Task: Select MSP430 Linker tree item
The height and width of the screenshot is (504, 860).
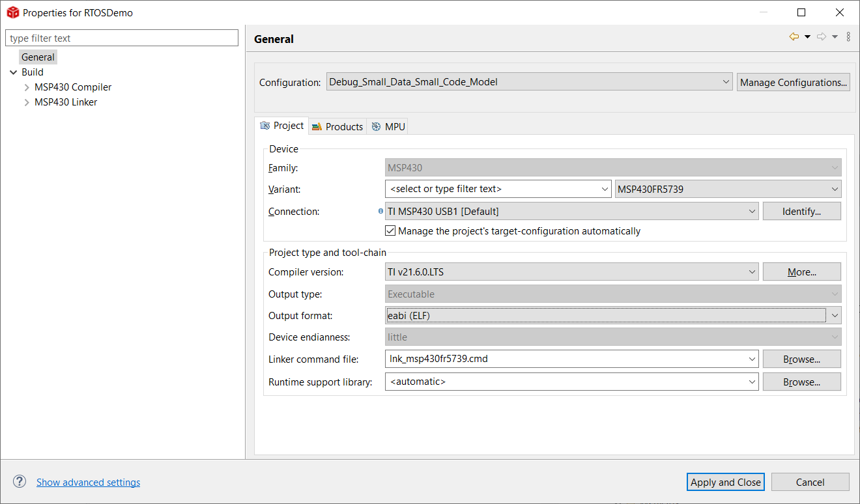Action: pos(66,102)
